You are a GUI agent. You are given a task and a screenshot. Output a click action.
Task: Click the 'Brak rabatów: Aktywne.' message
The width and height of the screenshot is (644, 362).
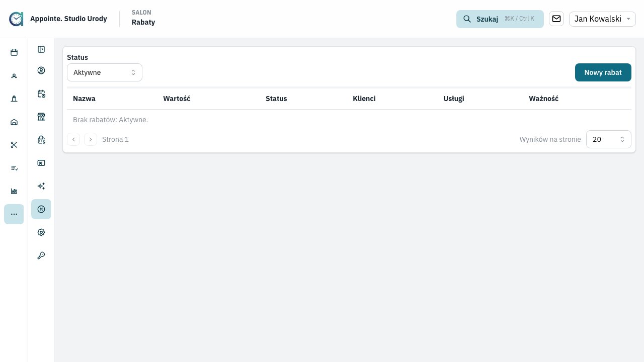click(110, 120)
